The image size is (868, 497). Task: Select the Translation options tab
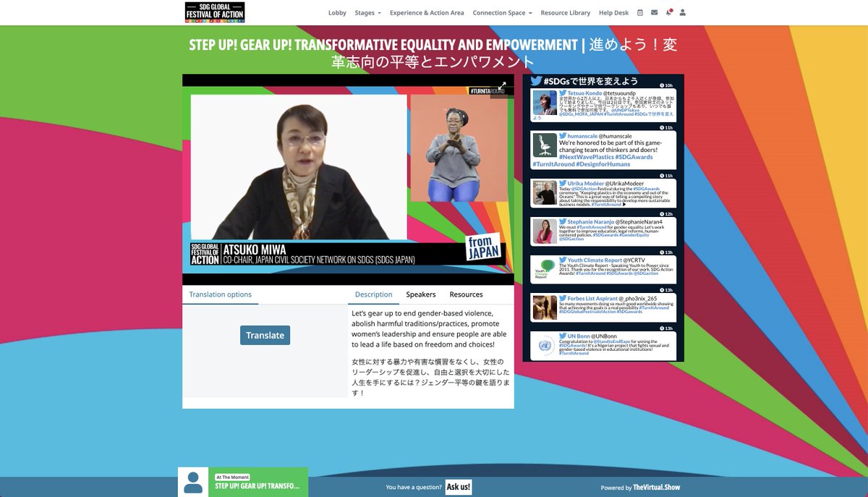pos(220,294)
